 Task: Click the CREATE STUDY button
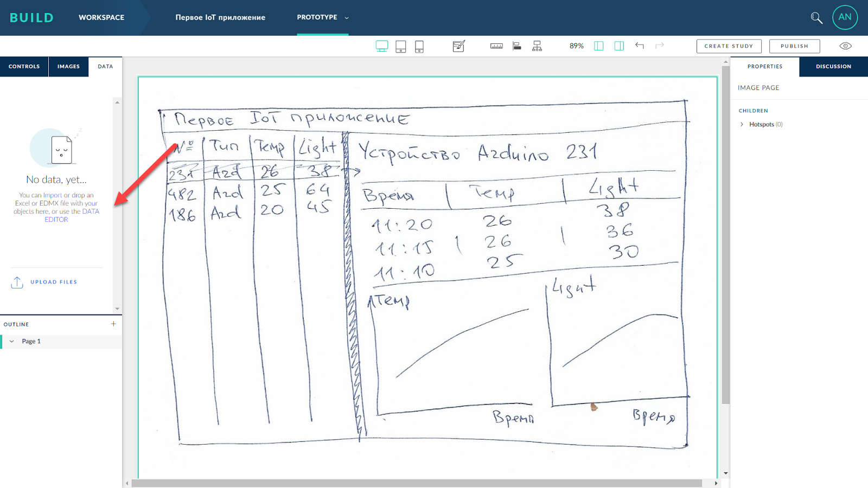729,46
